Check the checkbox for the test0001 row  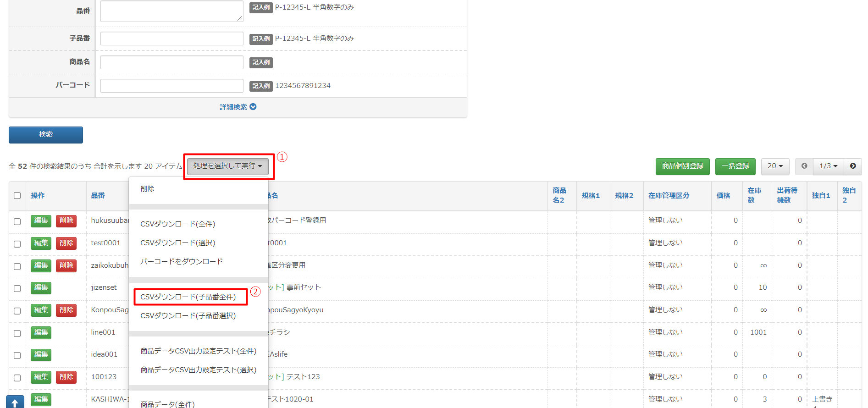[17, 244]
